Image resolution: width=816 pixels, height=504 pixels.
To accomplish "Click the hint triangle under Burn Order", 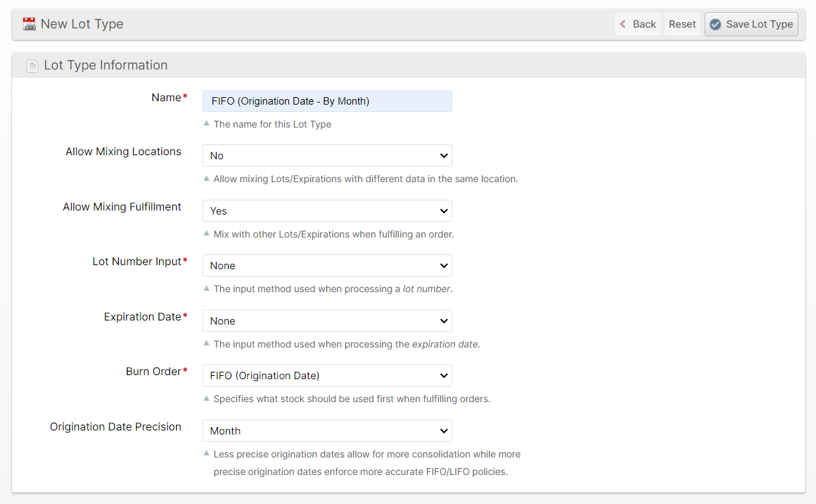I will pyautogui.click(x=207, y=398).
